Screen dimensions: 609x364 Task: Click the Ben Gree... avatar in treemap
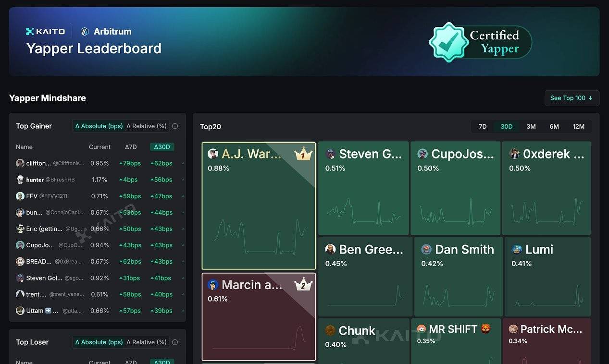330,249
